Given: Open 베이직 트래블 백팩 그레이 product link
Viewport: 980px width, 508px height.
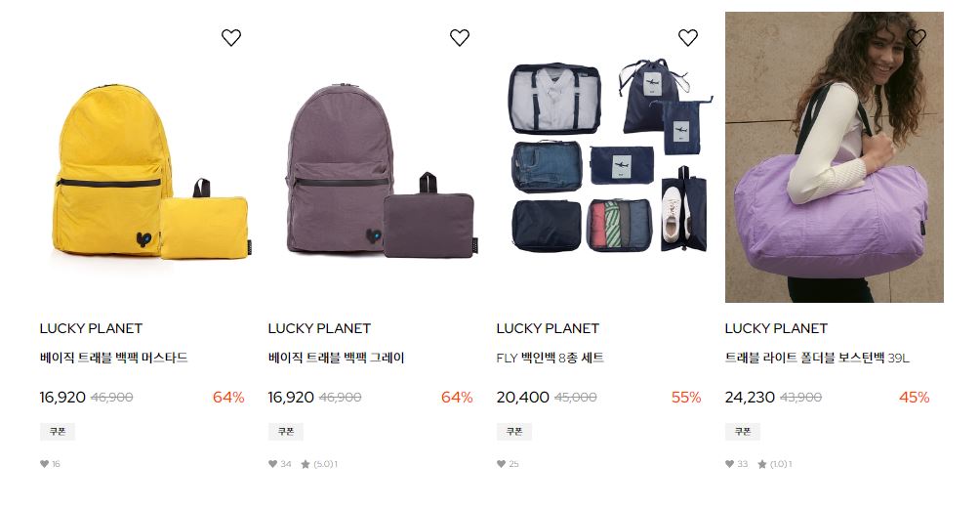Looking at the screenshot, I should [x=336, y=358].
